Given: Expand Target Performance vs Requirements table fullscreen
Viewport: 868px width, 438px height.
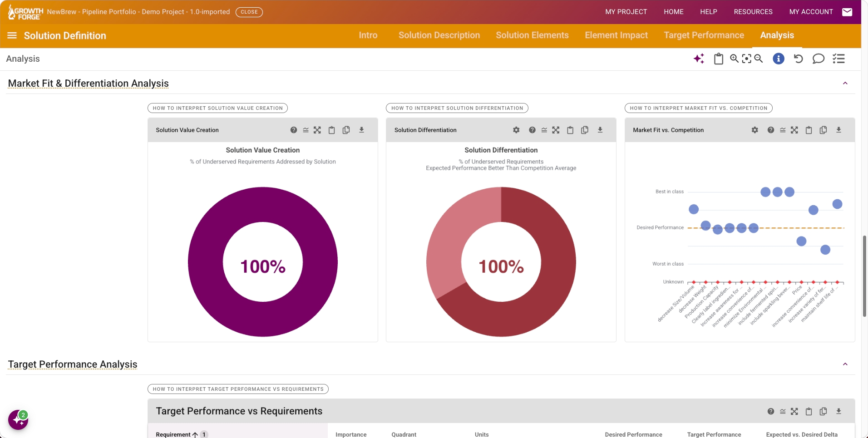Looking at the screenshot, I should [x=794, y=412].
